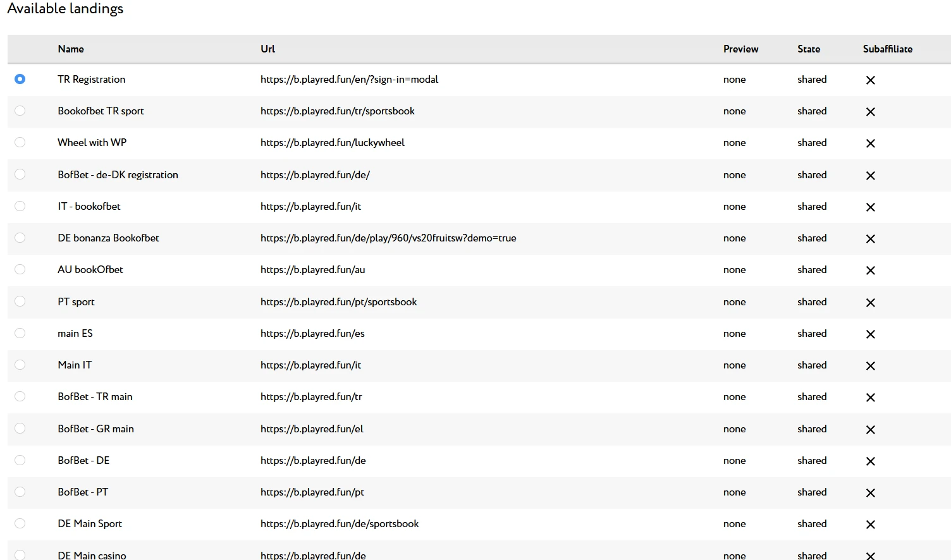This screenshot has height=560, width=951.
Task: Select the TR Registration landing radio button
Action: pos(20,79)
